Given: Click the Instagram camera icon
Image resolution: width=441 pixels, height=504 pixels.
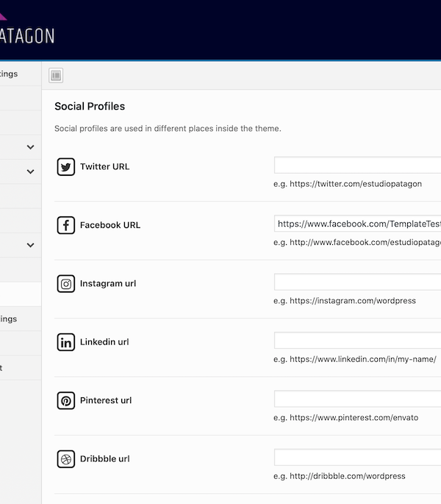Looking at the screenshot, I should [x=66, y=284].
